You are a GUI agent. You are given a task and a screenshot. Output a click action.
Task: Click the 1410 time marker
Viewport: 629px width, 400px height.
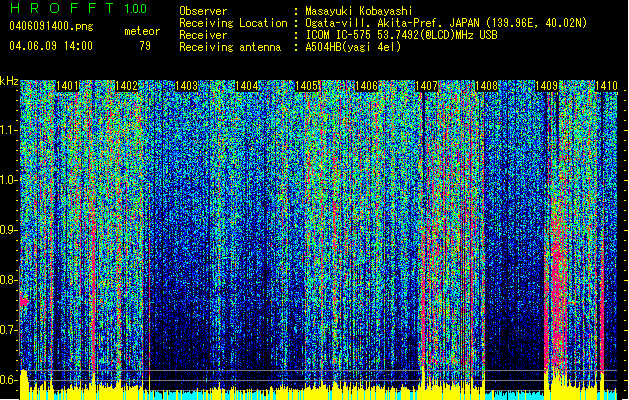(606, 86)
